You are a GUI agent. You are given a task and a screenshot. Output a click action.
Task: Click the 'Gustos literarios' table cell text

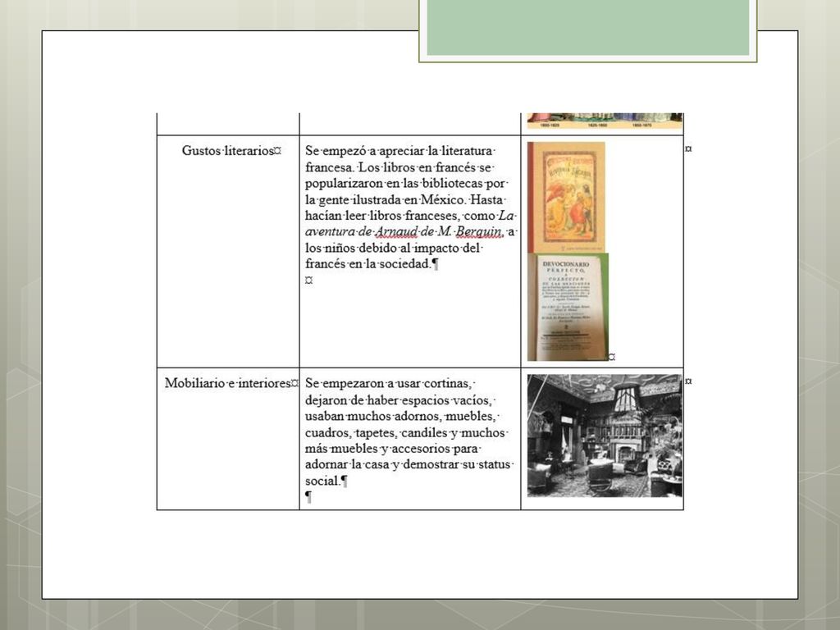pos(228,151)
